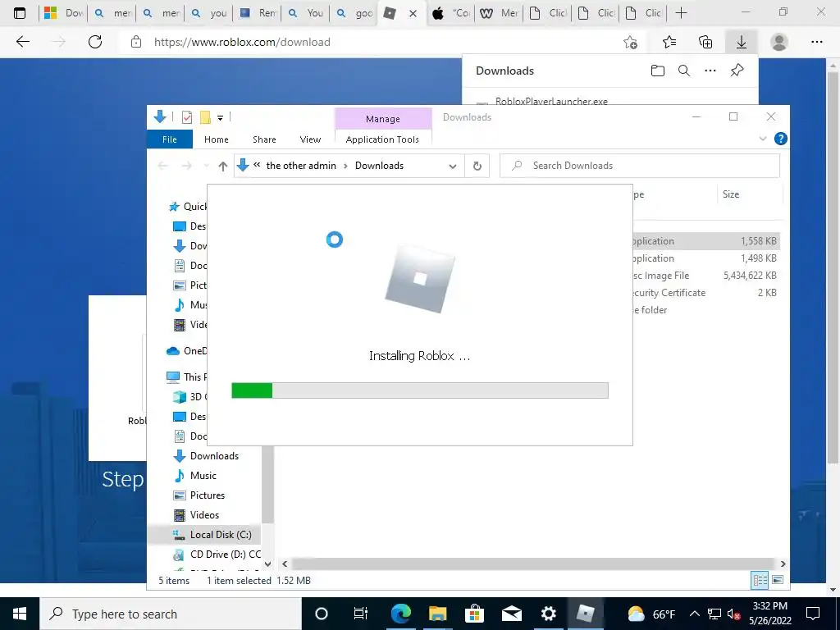The height and width of the screenshot is (630, 840).
Task: Select Pictures in the navigation pane
Action: point(199,495)
